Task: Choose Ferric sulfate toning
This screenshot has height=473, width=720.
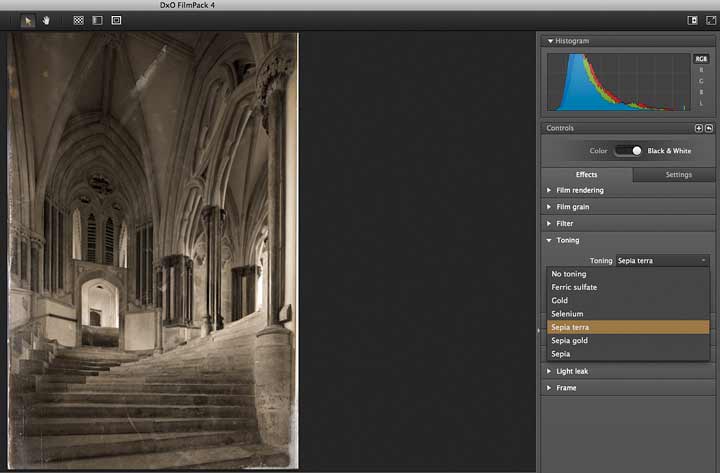Action: [628, 287]
